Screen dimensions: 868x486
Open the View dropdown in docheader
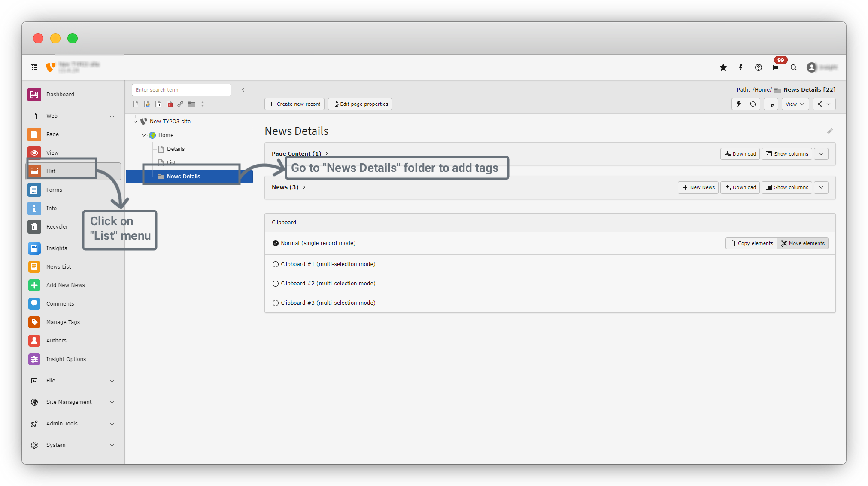click(x=795, y=104)
